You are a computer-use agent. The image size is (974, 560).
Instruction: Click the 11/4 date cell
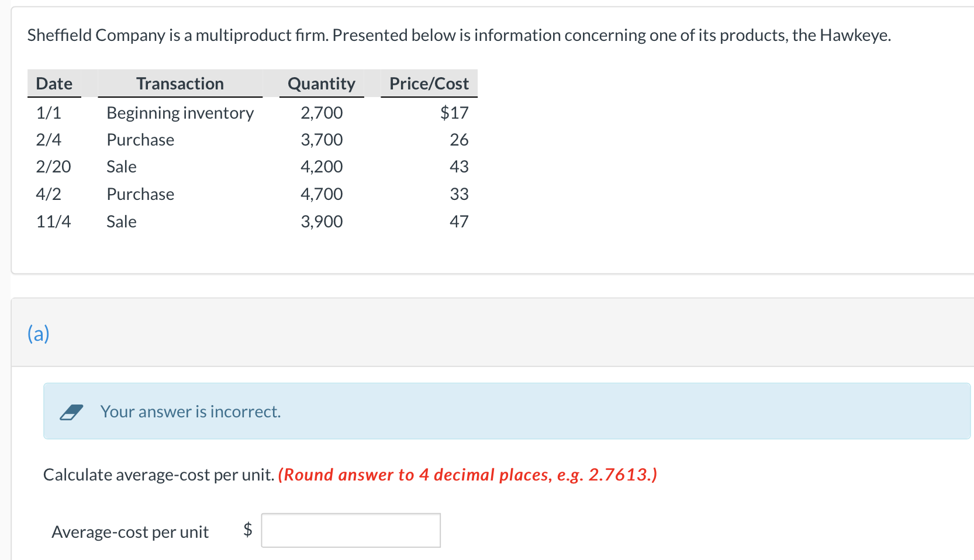pos(53,222)
